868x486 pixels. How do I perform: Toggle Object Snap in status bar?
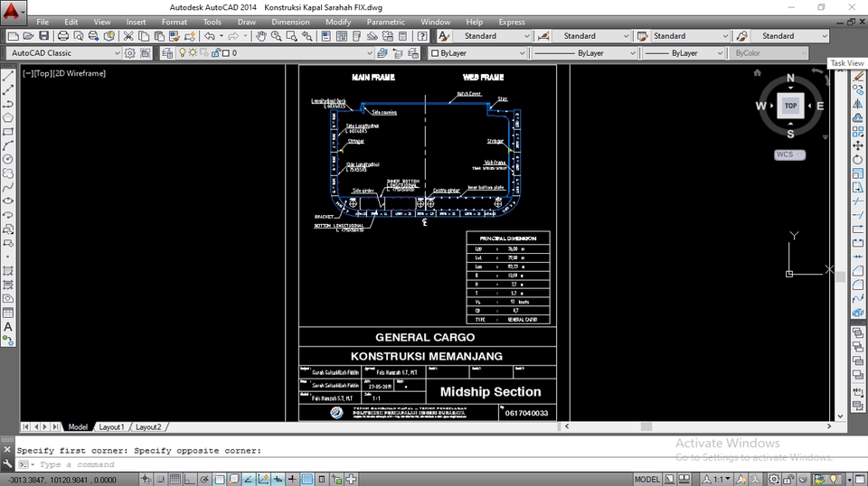pos(219,480)
